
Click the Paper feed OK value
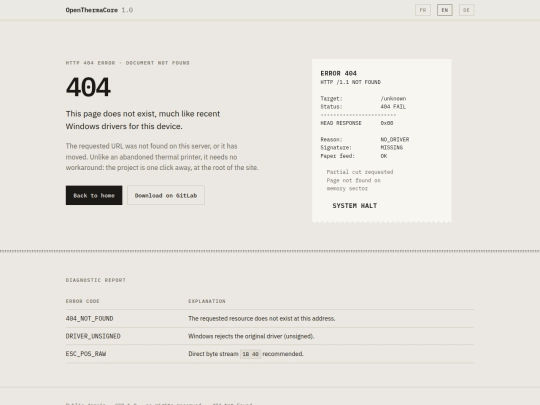pos(384,156)
